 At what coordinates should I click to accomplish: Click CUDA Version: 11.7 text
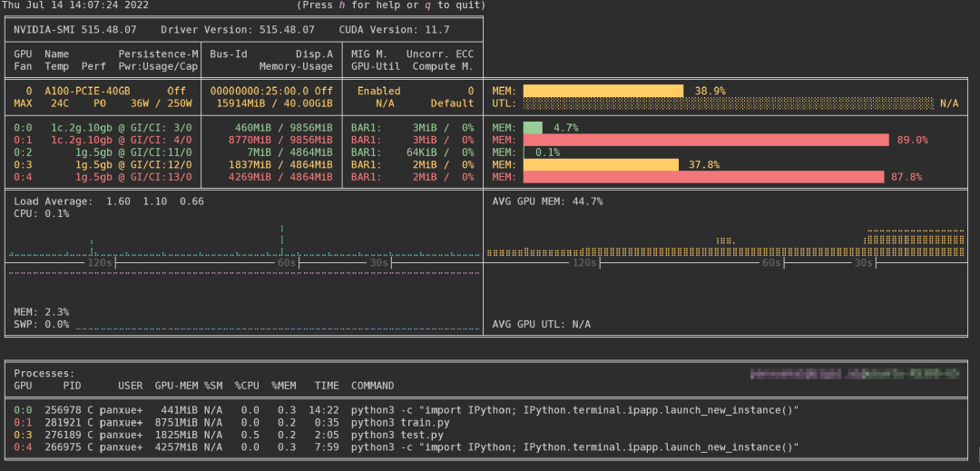coord(394,29)
